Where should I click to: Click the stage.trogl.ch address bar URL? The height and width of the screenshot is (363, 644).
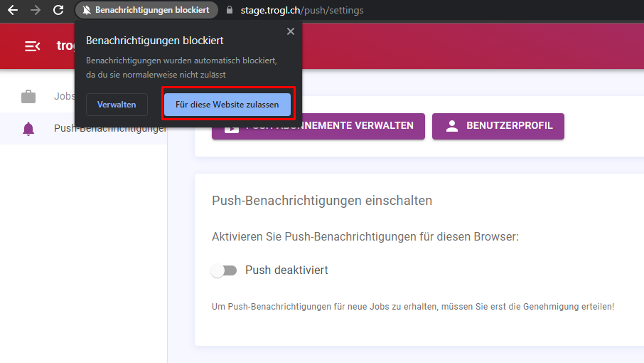point(302,10)
